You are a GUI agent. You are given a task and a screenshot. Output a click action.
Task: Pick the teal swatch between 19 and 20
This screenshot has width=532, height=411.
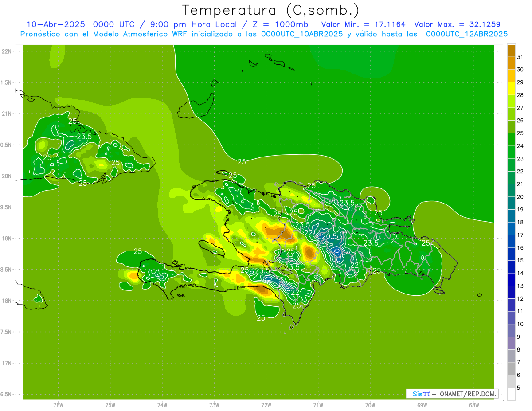click(512, 203)
